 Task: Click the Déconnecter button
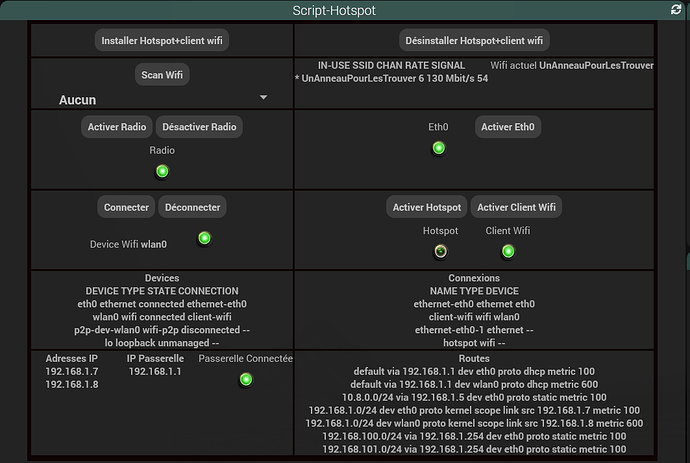[192, 207]
